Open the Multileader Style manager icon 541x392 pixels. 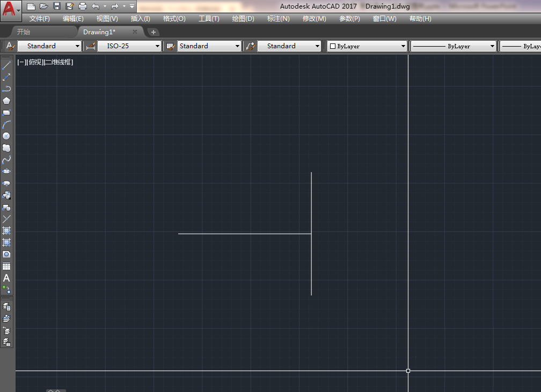coord(251,46)
